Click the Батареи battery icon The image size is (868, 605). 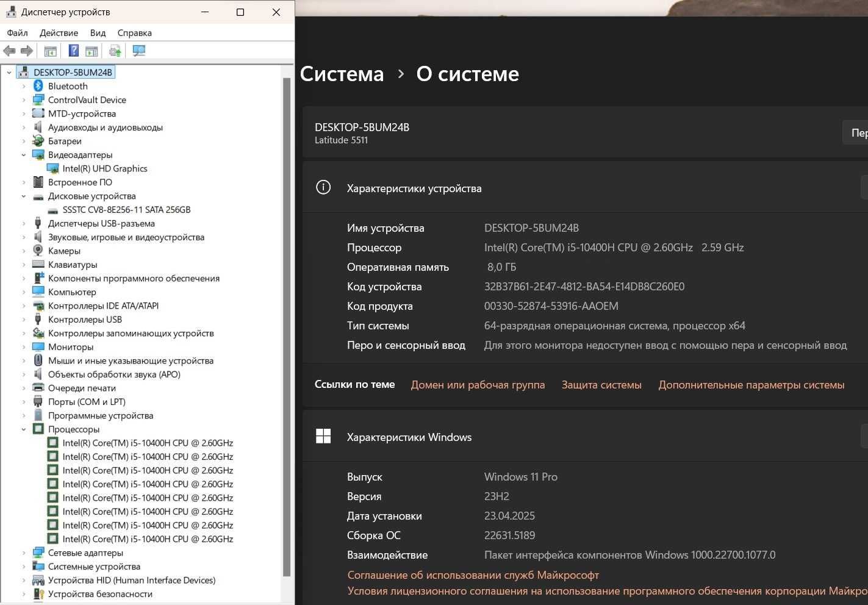(38, 141)
